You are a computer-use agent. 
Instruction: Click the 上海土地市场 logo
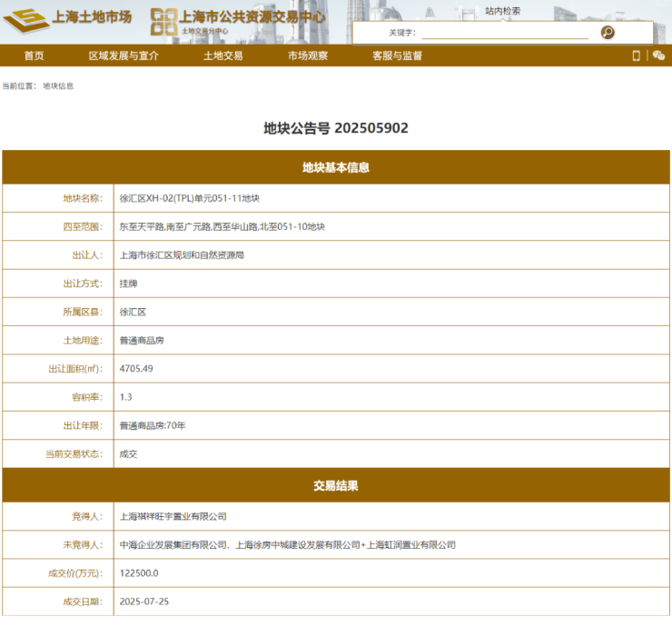[x=69, y=20]
